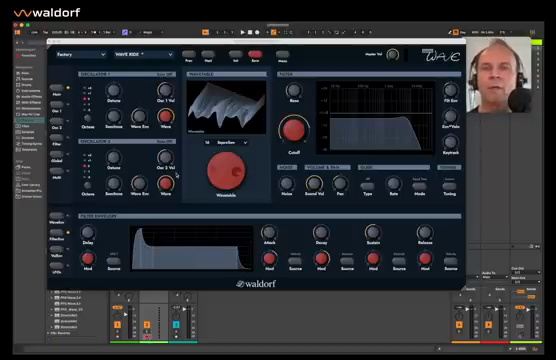
Task: Switch to the Osc 1 page tab
Action: tap(57, 104)
